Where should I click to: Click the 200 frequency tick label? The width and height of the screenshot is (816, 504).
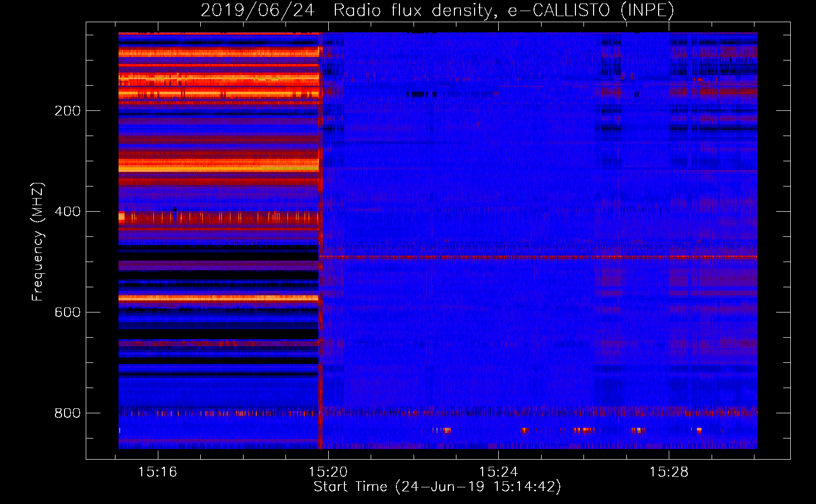pyautogui.click(x=68, y=111)
